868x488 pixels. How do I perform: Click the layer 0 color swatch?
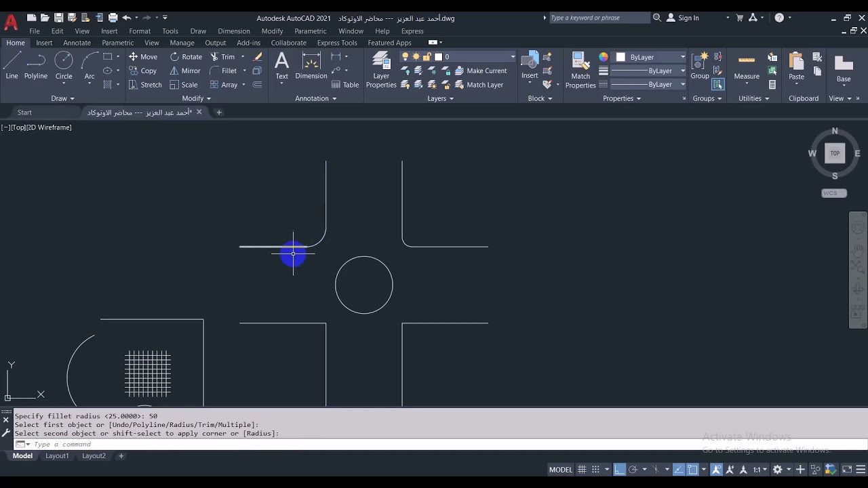pyautogui.click(x=439, y=57)
